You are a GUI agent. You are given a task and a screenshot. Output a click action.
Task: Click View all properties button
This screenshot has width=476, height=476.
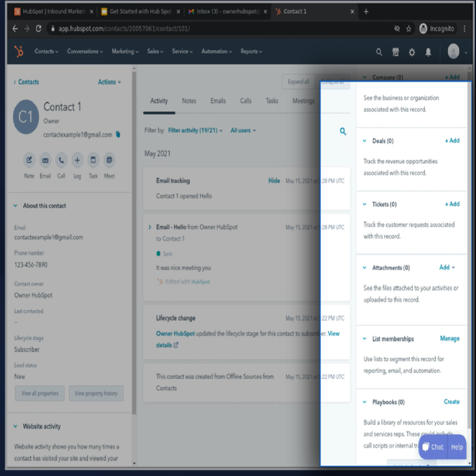pyautogui.click(x=40, y=393)
